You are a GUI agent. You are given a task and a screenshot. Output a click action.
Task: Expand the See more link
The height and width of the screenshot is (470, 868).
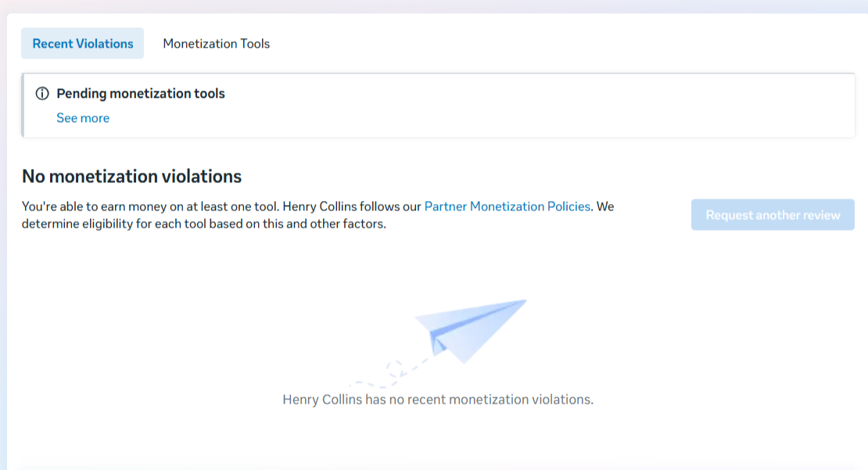point(83,118)
